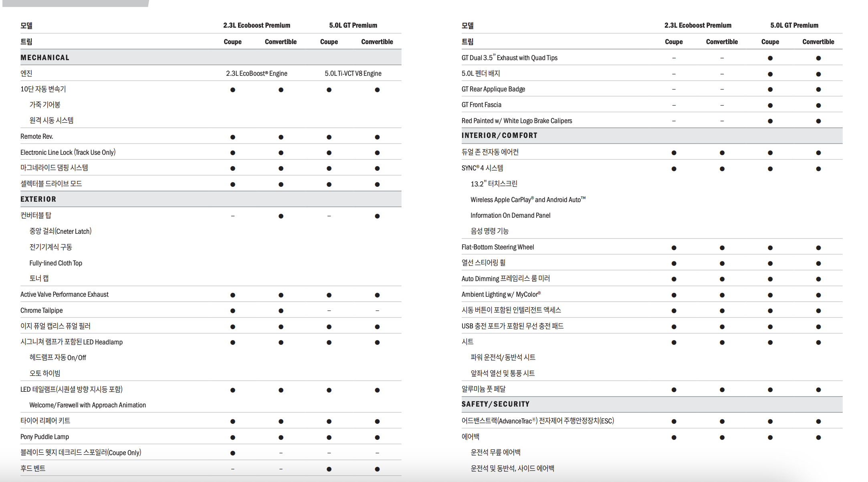Select '어드밴스트랙(AdvanceTrac®) 전자제어 주행안정장치(ESC)' label
Screen dimensions: 868x482
tap(538, 421)
